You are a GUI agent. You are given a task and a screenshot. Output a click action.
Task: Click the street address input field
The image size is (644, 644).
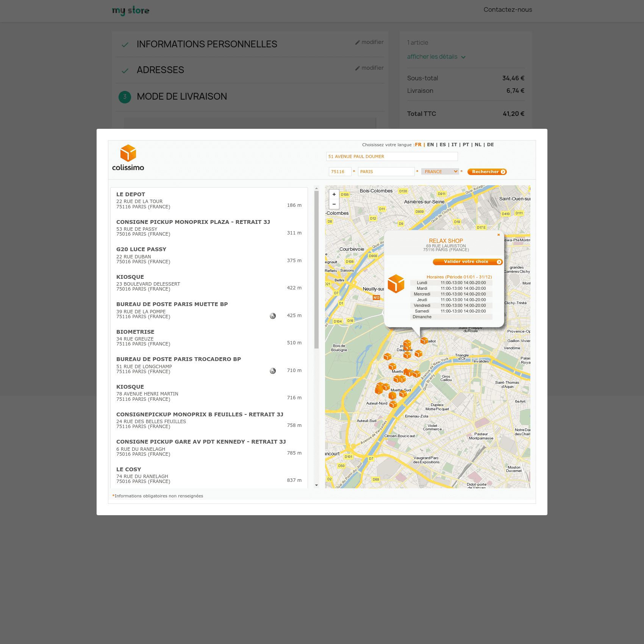(x=392, y=156)
